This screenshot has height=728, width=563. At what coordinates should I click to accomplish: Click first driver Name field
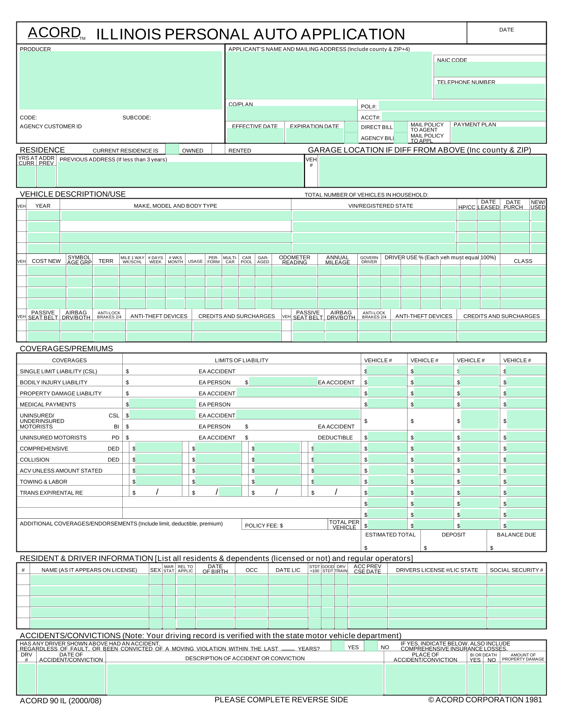point(89,580)
